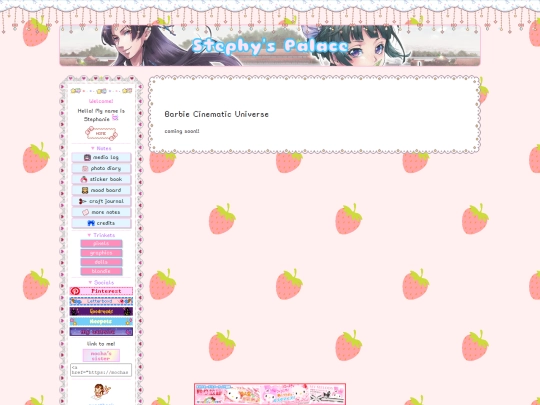The image size is (540, 405).
Task: Click the Stephy's Palace header banner
Action: tap(270, 45)
